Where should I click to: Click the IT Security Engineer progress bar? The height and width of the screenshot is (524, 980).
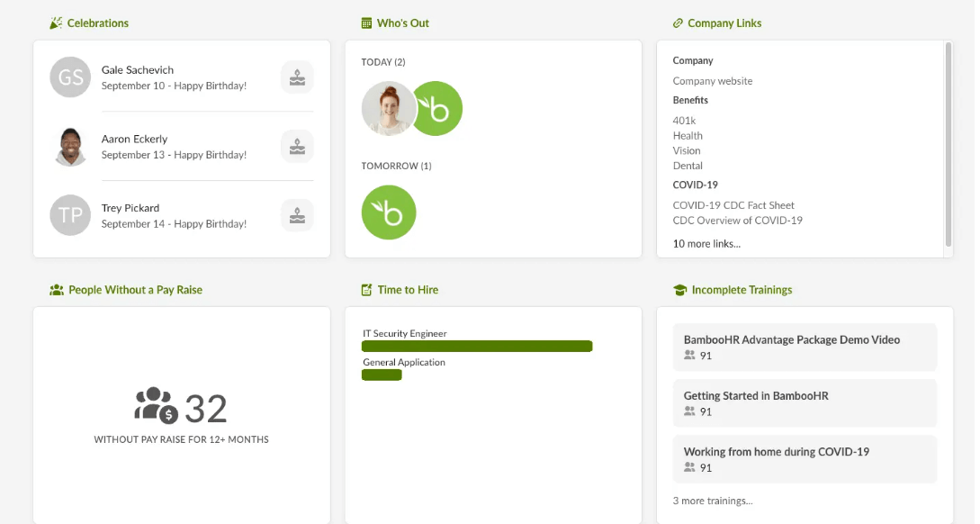click(x=477, y=346)
